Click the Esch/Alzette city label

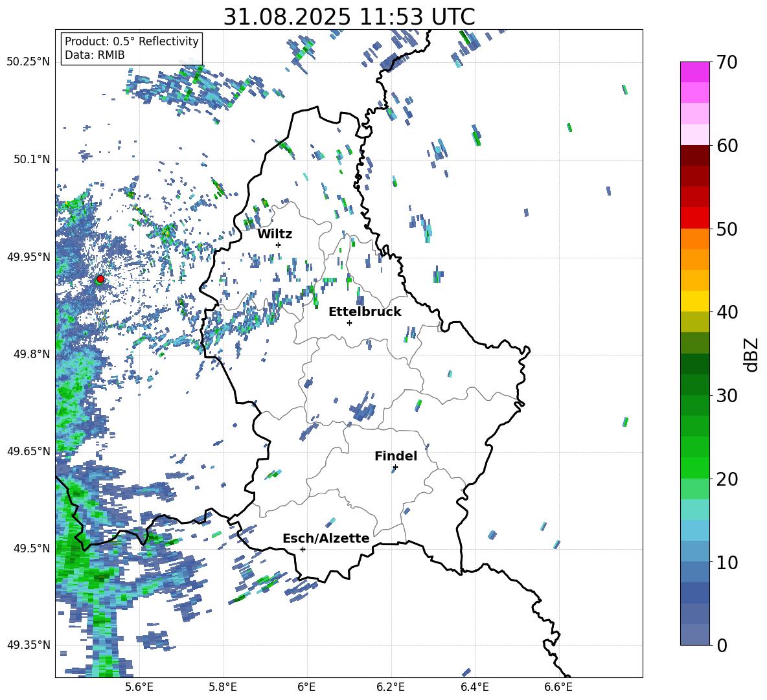pos(326,538)
